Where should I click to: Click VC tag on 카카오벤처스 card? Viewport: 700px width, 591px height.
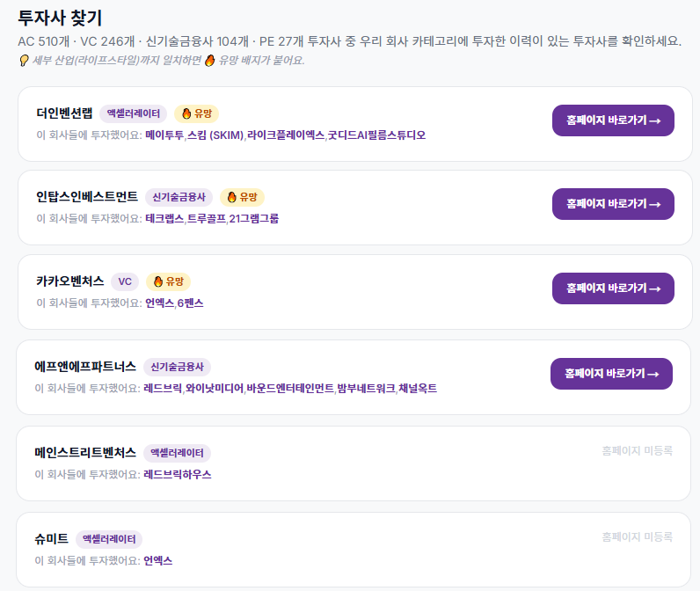(125, 281)
